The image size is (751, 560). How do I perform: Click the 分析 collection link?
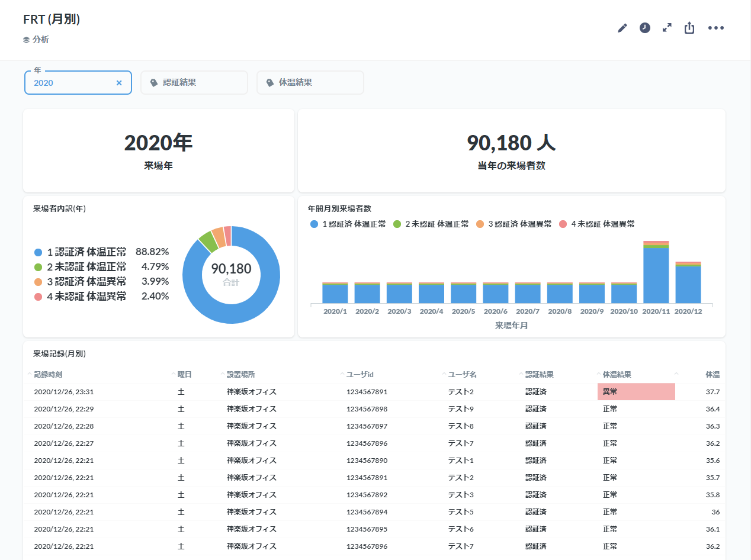tap(36, 40)
